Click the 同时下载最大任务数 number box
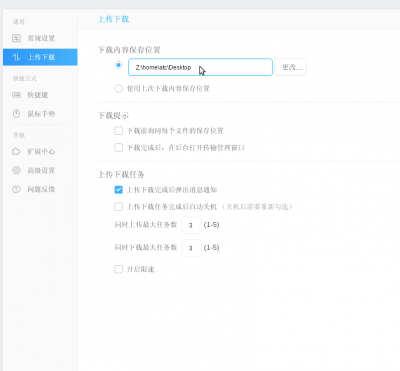400x371 pixels. point(191,248)
